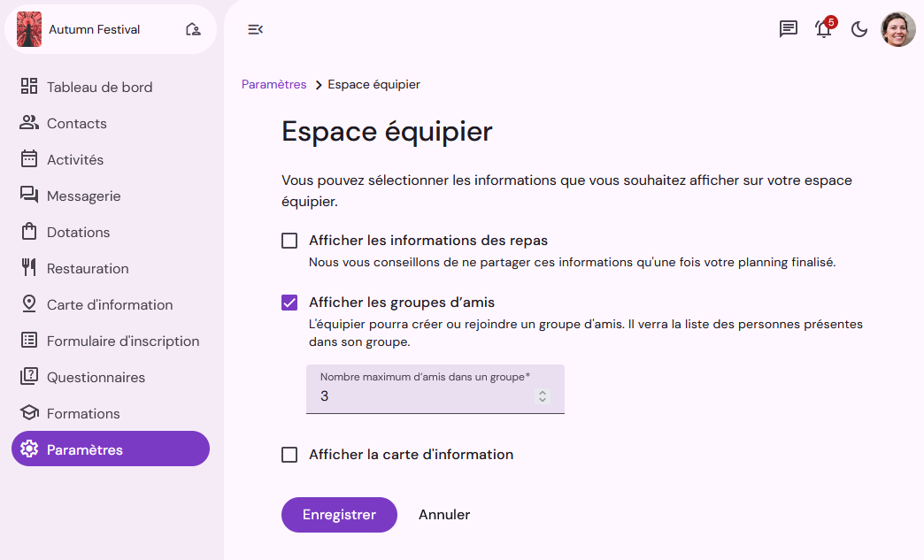Image resolution: width=924 pixels, height=560 pixels.
Task: Open the messages chat icon
Action: (x=788, y=29)
